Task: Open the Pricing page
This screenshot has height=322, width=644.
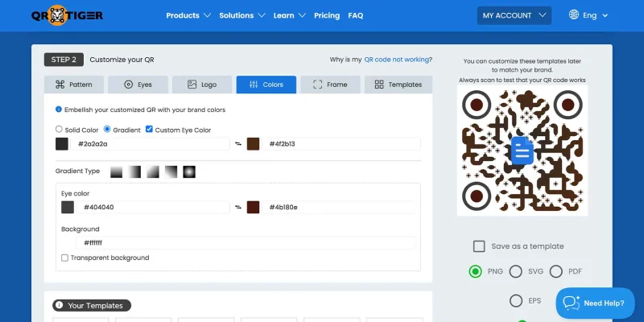Action: click(327, 15)
